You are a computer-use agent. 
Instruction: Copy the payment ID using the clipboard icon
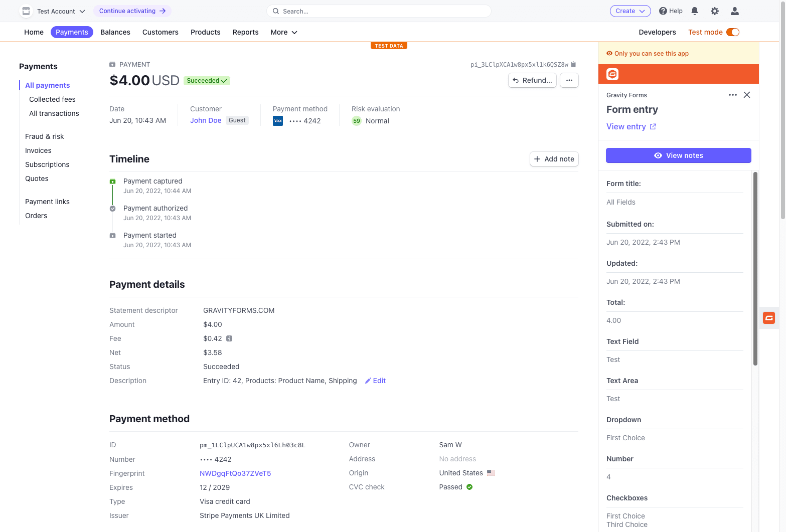point(574,64)
